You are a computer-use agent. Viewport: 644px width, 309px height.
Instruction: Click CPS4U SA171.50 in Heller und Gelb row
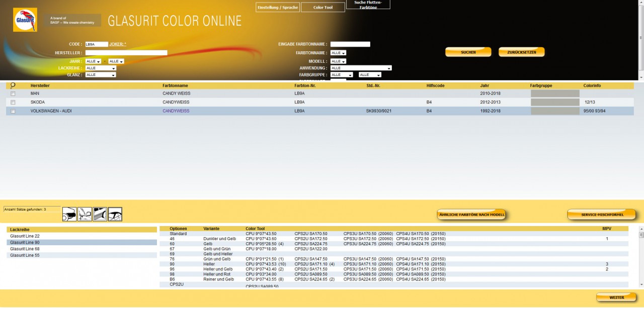(x=413, y=269)
